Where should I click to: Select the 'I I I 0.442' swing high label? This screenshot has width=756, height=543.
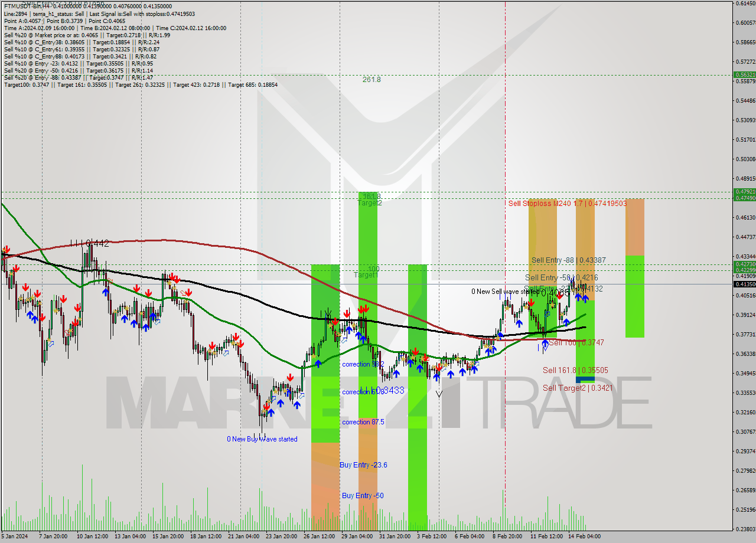tap(89, 243)
